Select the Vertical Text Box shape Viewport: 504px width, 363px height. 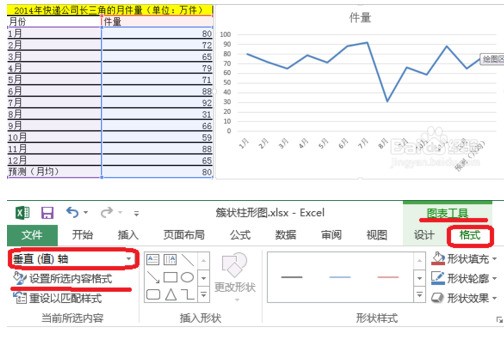click(170, 260)
